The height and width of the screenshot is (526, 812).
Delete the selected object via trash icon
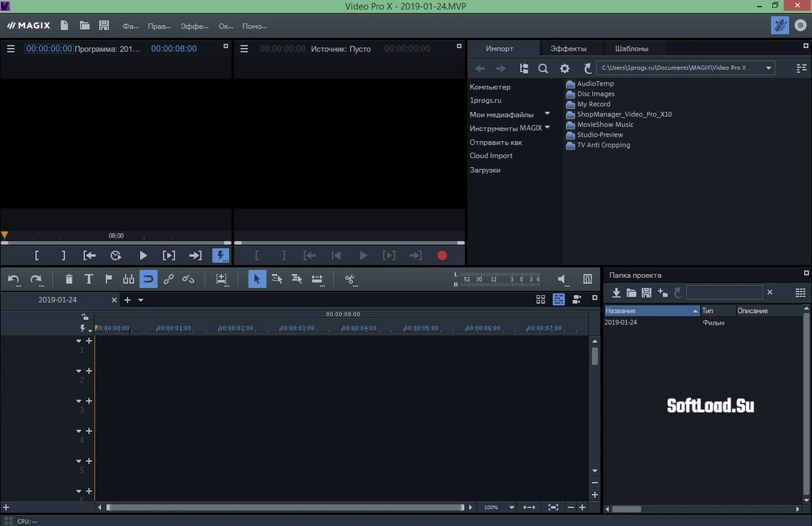click(69, 279)
